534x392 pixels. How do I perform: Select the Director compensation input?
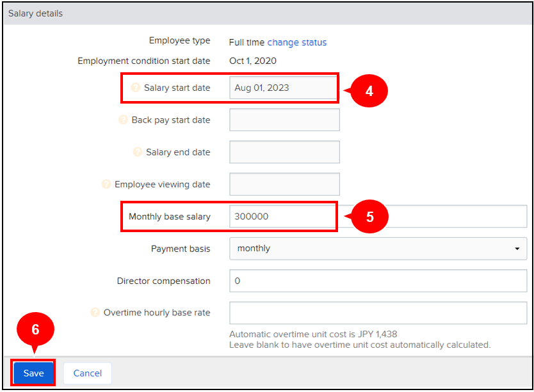[x=378, y=281]
